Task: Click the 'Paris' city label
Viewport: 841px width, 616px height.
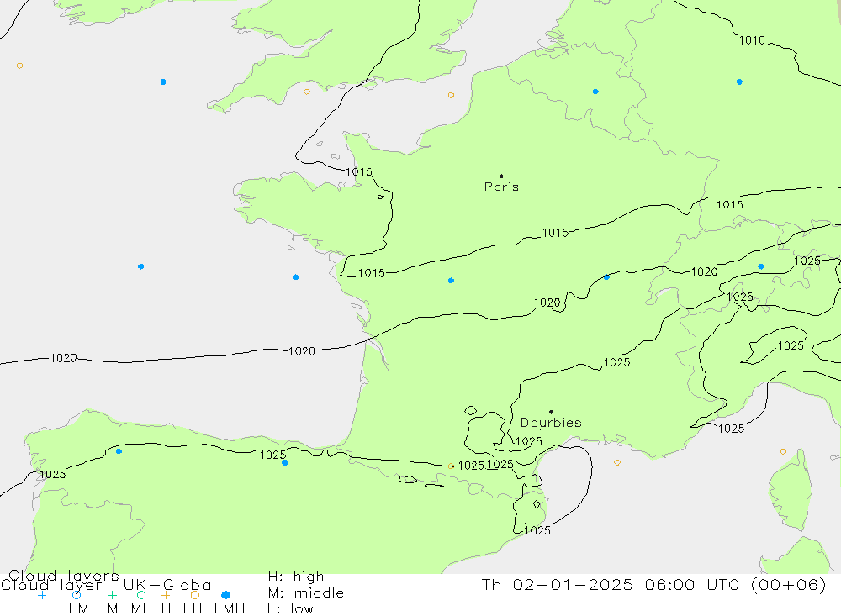Action: coord(501,187)
